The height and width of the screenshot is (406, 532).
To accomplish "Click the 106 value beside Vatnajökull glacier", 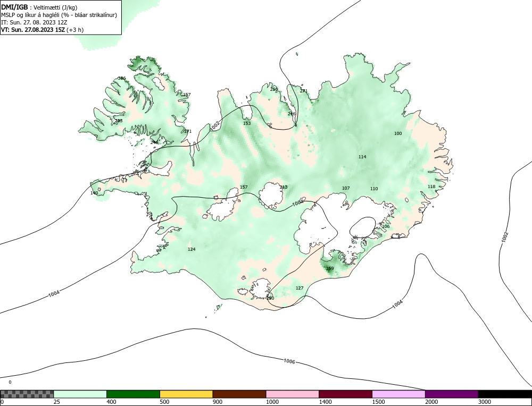I will click(386, 227).
